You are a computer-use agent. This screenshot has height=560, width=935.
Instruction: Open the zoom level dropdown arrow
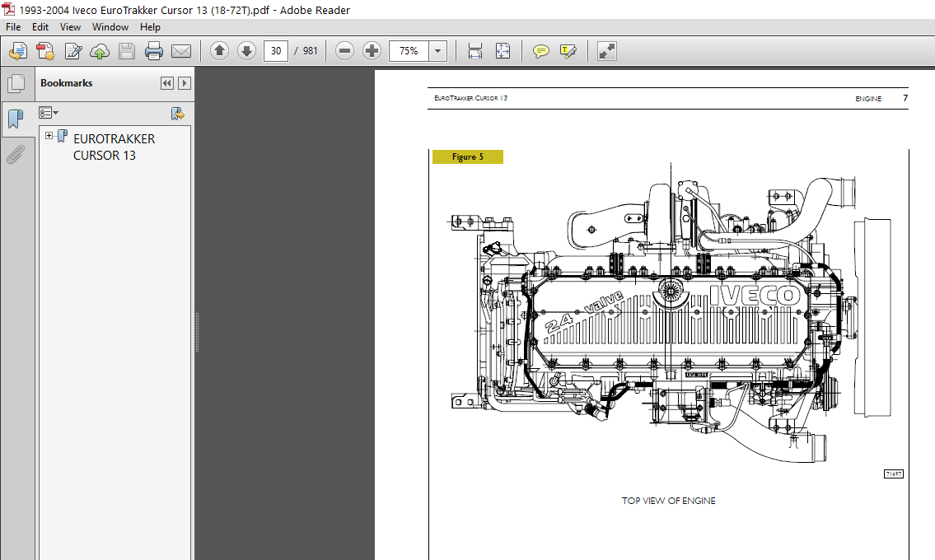[437, 51]
